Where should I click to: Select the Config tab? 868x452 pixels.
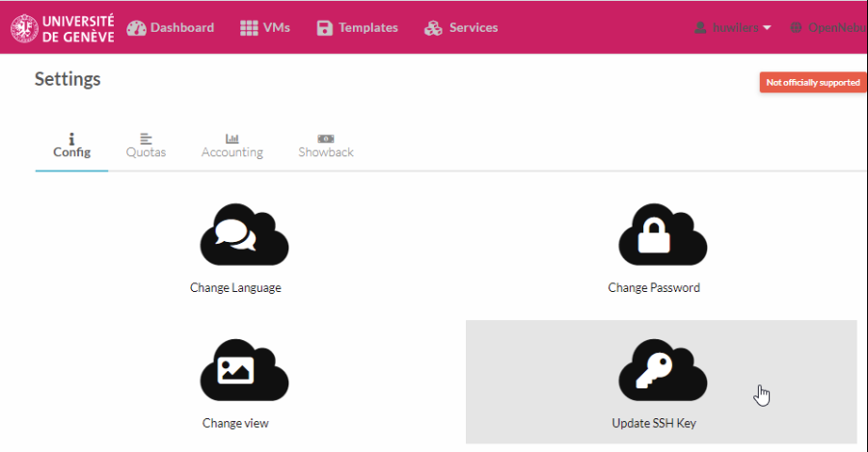click(71, 146)
